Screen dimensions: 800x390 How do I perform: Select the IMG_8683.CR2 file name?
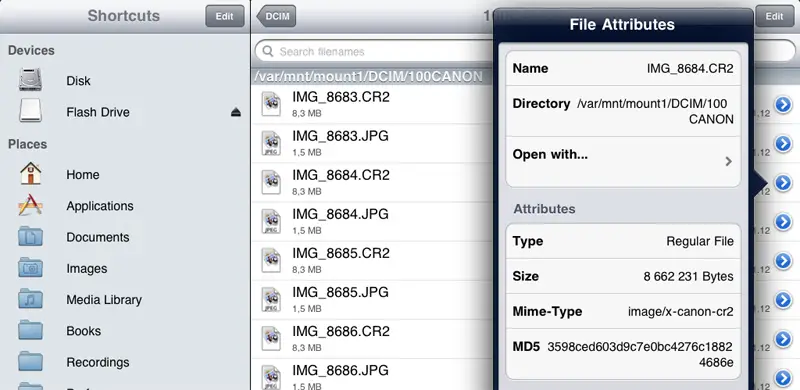click(341, 96)
